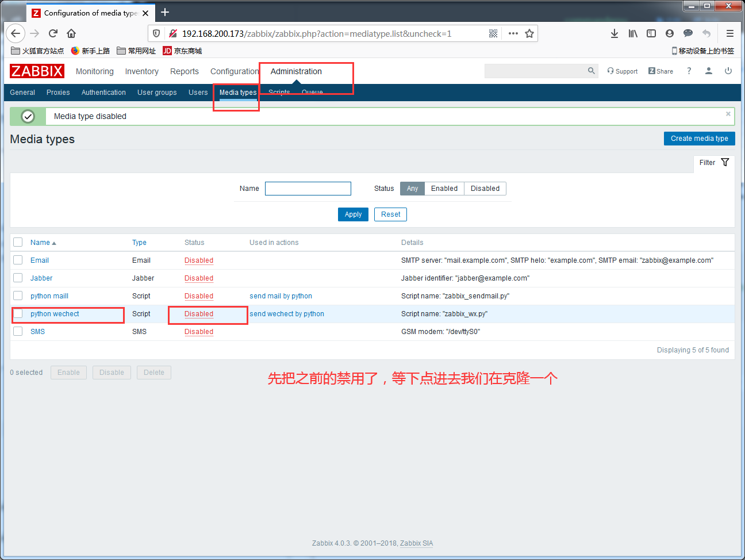Viewport: 745px width, 560px height.
Task: Click the ZABBIX logo
Action: click(37, 71)
